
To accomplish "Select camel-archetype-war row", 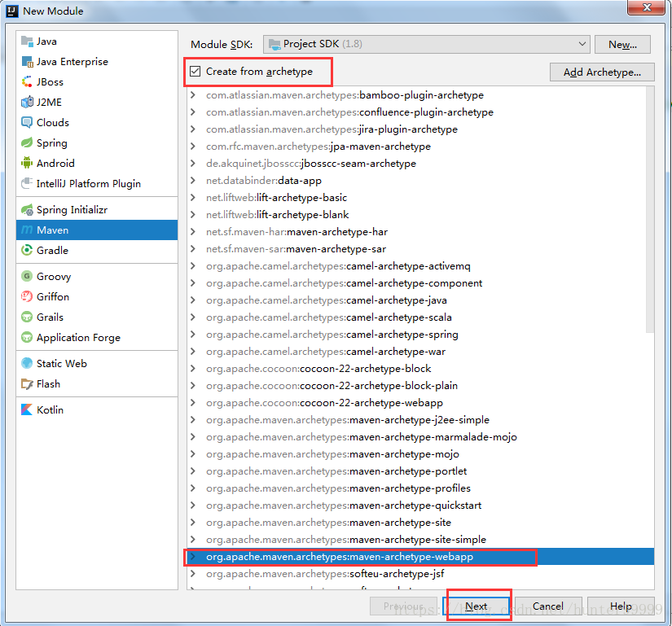I will tap(420, 352).
